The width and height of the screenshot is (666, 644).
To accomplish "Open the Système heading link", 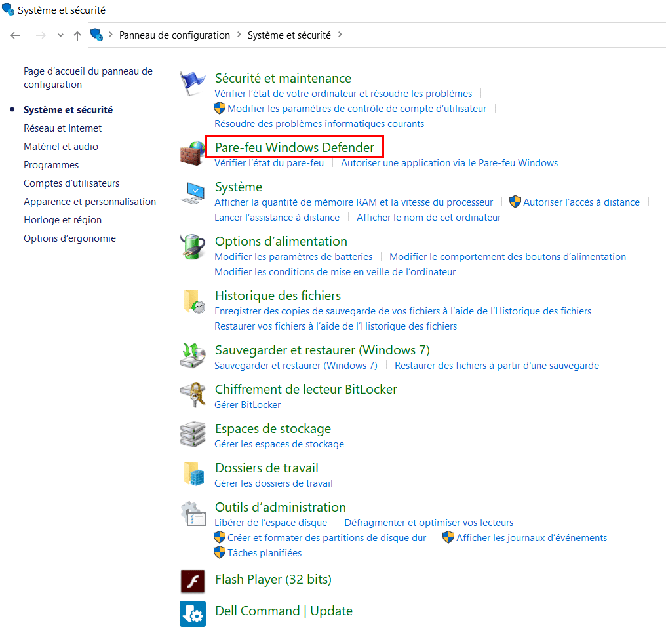I will (x=239, y=187).
